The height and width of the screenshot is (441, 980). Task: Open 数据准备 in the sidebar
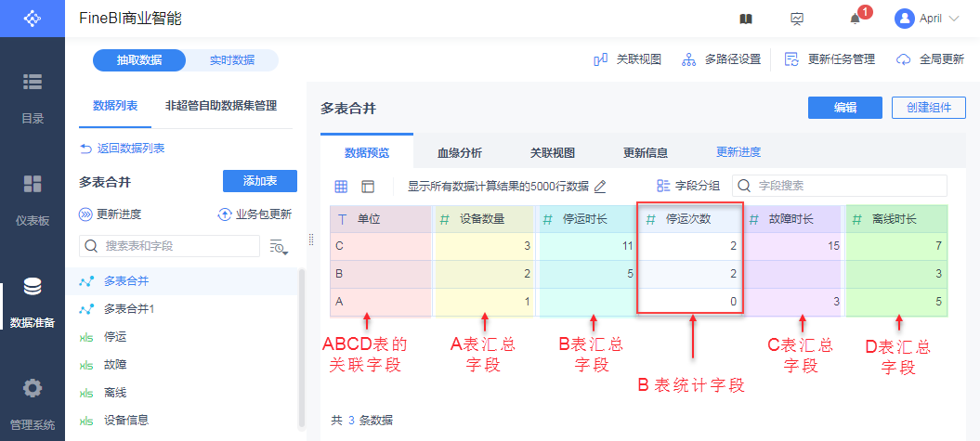click(x=33, y=303)
